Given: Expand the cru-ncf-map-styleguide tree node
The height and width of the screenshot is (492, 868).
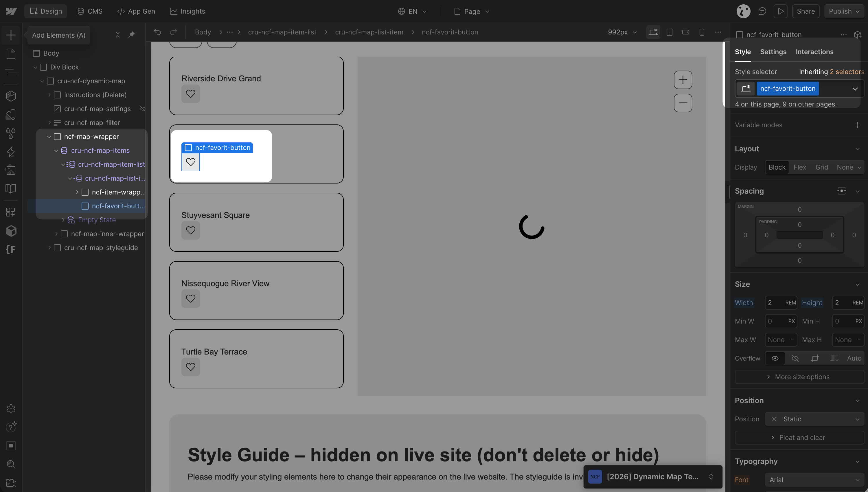Looking at the screenshot, I should pyautogui.click(x=49, y=248).
